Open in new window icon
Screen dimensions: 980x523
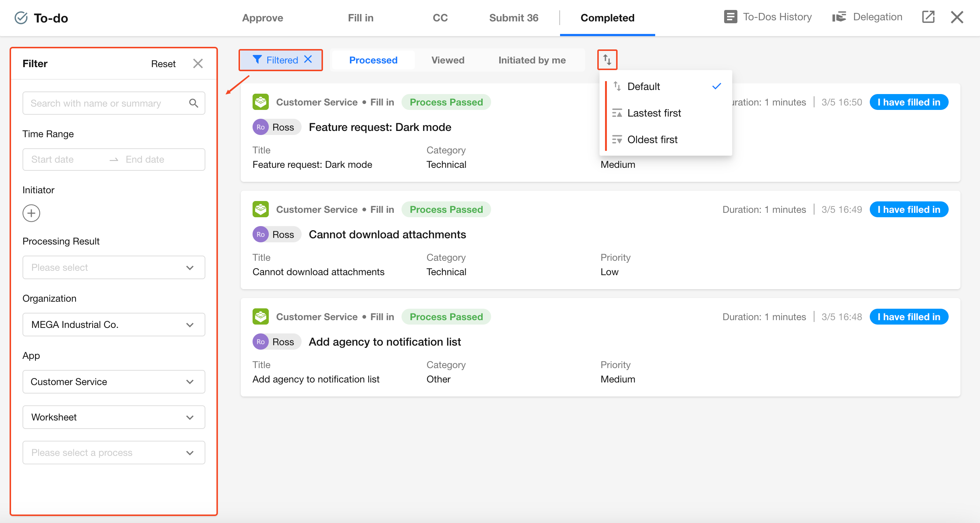pos(928,17)
